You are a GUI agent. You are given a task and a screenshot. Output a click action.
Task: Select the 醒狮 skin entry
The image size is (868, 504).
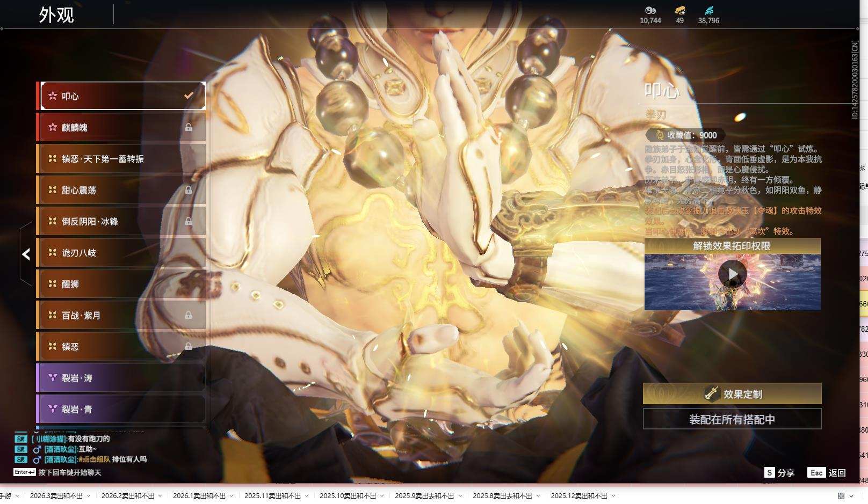point(123,283)
